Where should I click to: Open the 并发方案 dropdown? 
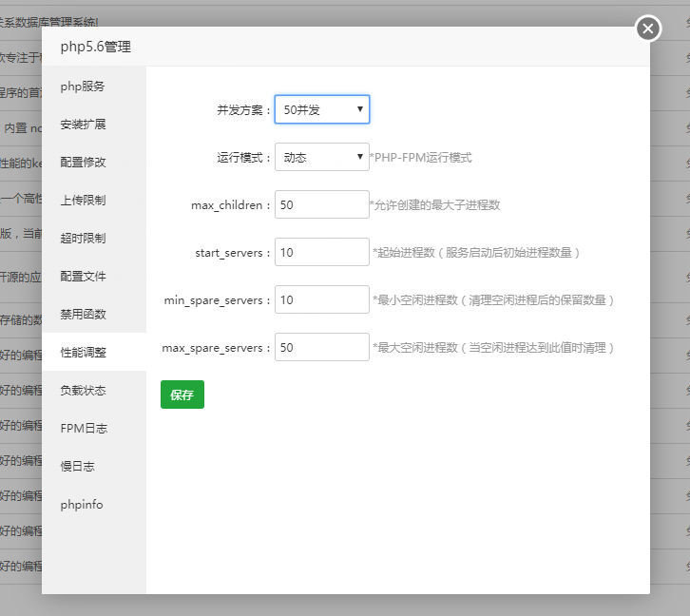(x=321, y=109)
